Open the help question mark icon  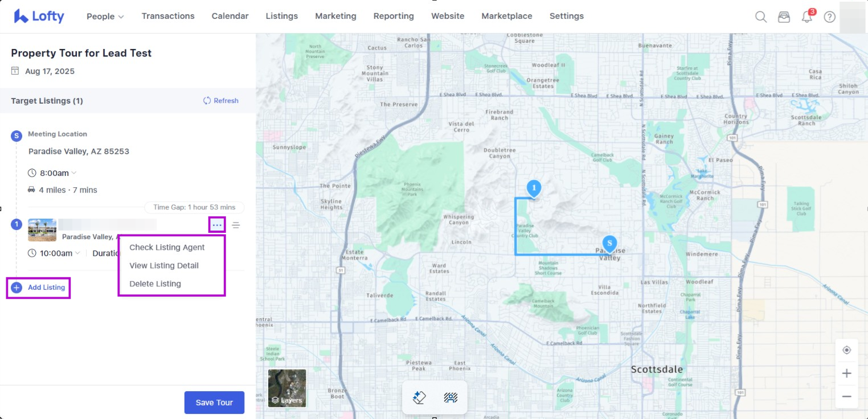(x=830, y=17)
